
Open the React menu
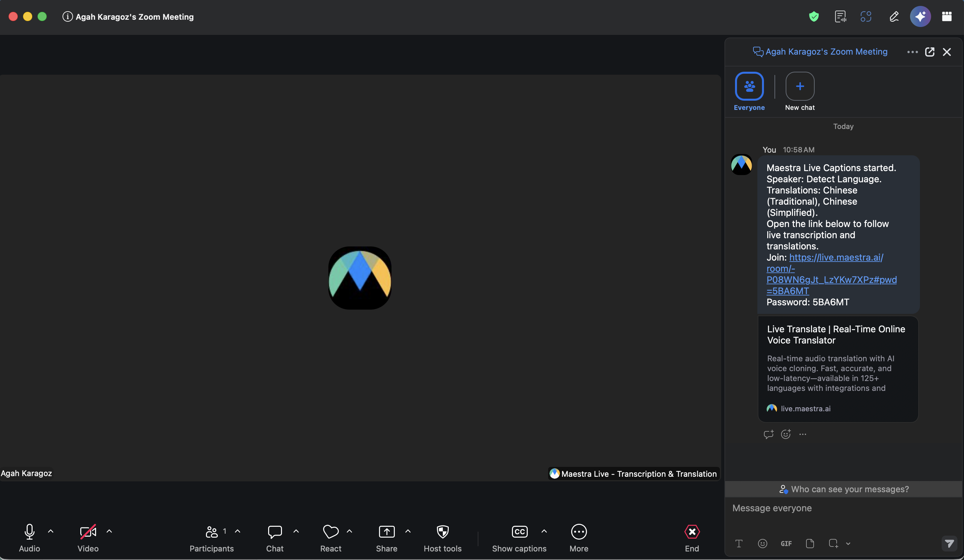331,538
